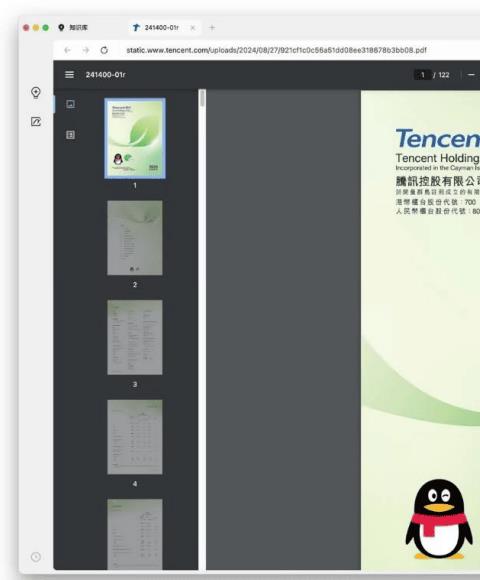Zoom out the PDF with minus button

471,75
